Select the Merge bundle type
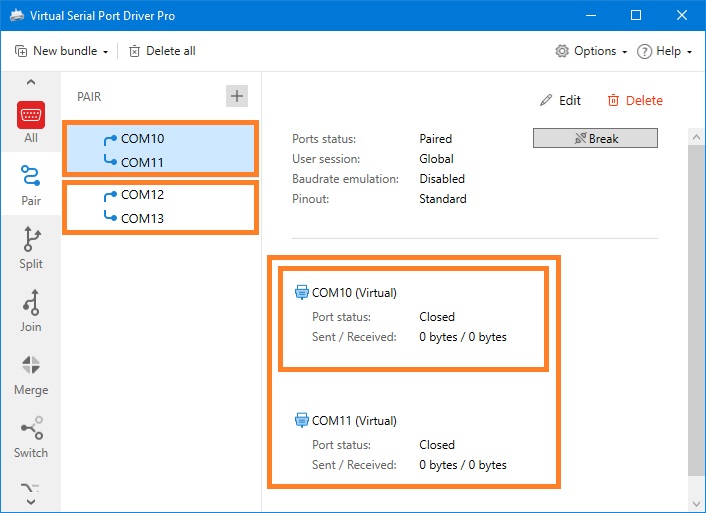The height and width of the screenshot is (513, 706). pyautogui.click(x=31, y=375)
